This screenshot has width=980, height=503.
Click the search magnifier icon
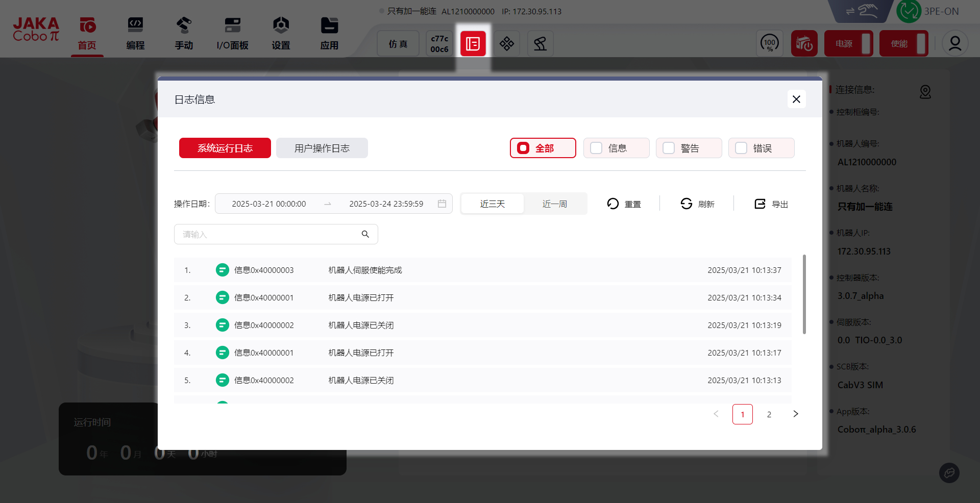coord(365,234)
